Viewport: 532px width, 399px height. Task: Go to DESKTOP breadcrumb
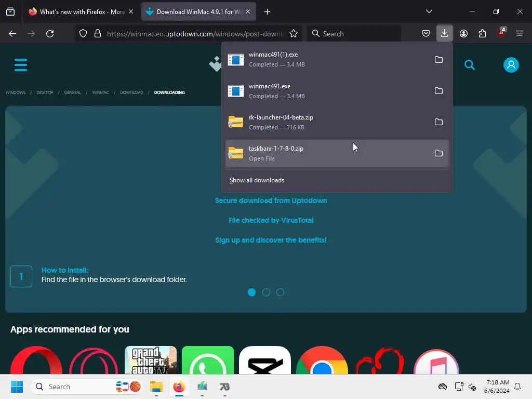pyautogui.click(x=45, y=92)
